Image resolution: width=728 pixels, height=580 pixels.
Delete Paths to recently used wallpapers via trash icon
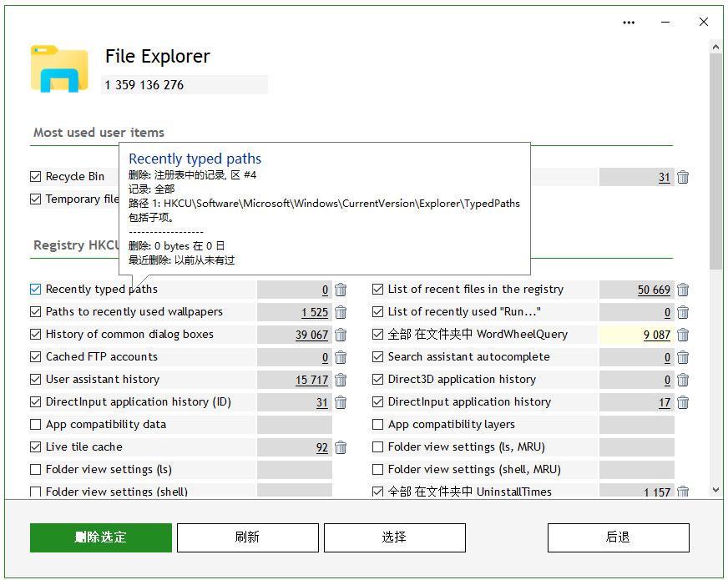point(341,312)
